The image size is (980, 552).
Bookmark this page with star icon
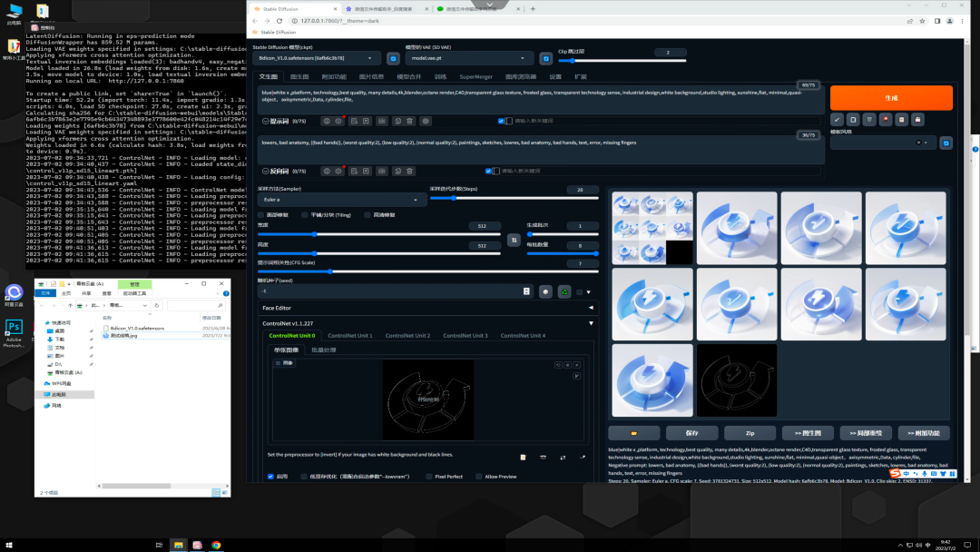pos(922,21)
